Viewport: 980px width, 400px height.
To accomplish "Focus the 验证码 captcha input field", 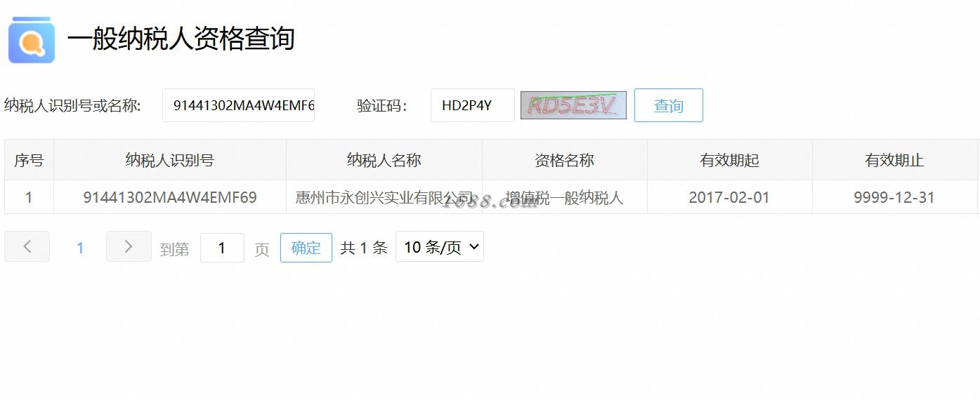I will coord(473,105).
